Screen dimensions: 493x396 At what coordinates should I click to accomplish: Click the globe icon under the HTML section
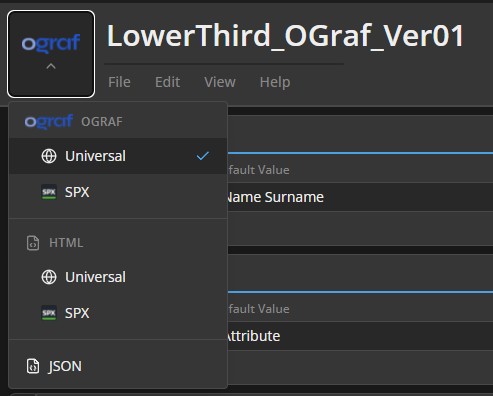coord(49,277)
